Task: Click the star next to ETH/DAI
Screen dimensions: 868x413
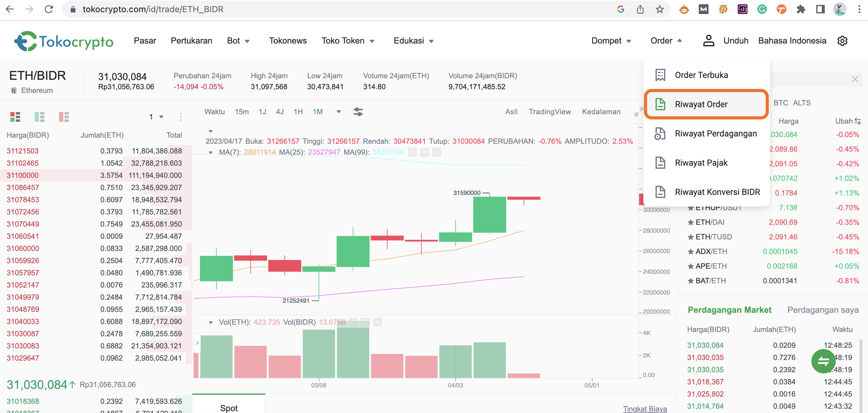Action: [x=691, y=222]
